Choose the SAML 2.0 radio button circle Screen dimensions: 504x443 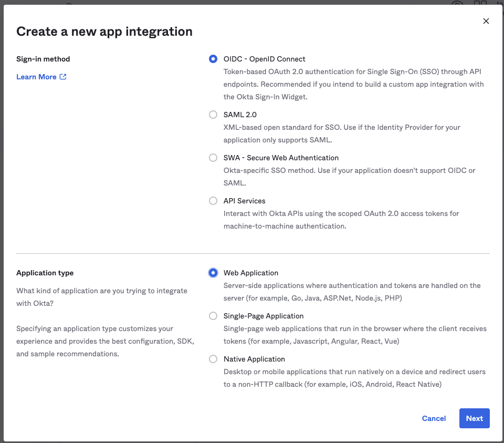click(213, 115)
